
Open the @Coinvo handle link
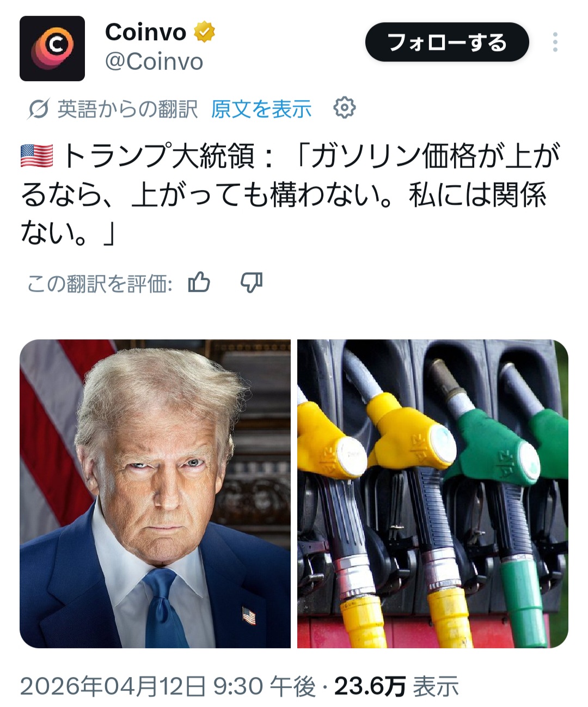click(x=154, y=62)
